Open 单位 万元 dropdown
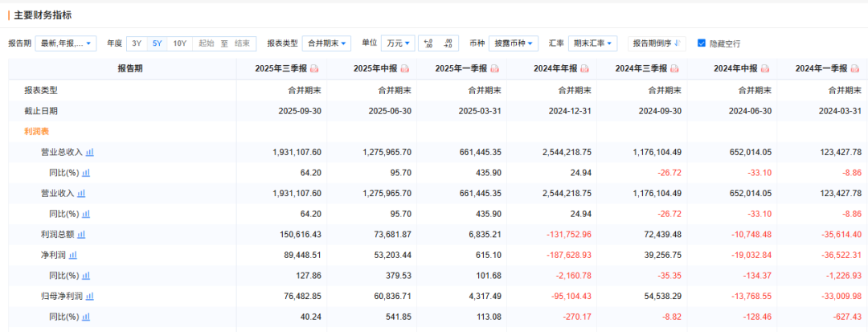The width and height of the screenshot is (868, 332). [x=398, y=43]
